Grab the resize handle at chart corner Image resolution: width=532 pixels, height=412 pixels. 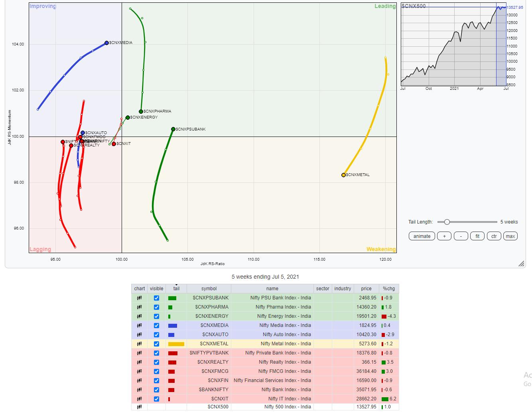click(521, 264)
